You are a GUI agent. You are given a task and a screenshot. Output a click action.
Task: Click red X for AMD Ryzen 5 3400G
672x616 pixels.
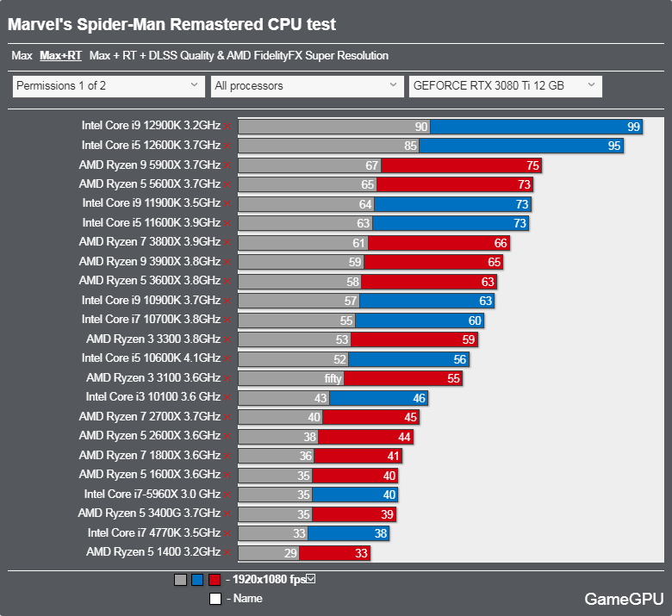pyautogui.click(x=227, y=514)
